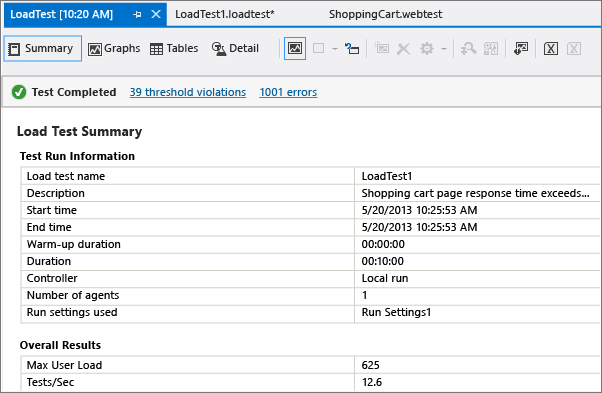Click the Number of agents label
The image size is (602, 393).
[73, 295]
